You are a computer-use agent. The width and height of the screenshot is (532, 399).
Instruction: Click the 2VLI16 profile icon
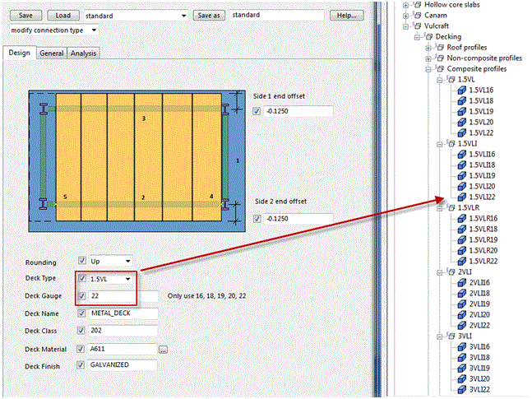tap(461, 282)
